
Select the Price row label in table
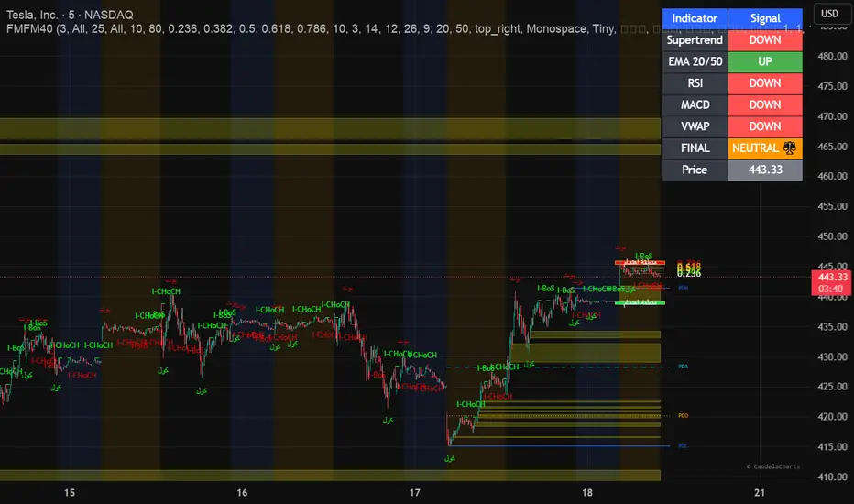695,170
